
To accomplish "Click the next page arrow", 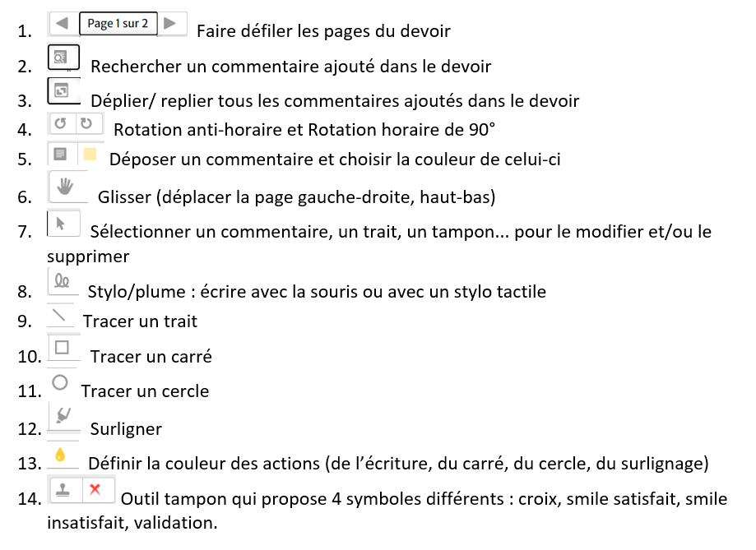I will [170, 23].
